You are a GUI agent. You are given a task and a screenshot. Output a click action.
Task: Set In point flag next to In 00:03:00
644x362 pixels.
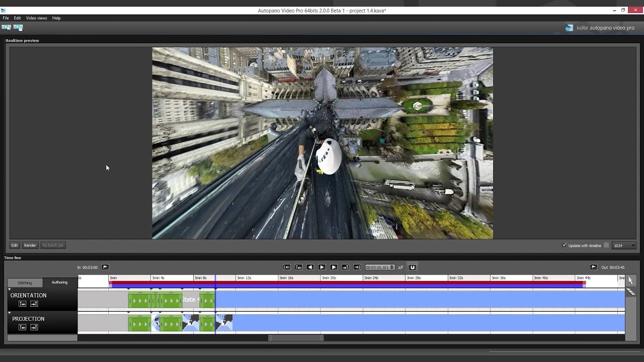point(105,267)
